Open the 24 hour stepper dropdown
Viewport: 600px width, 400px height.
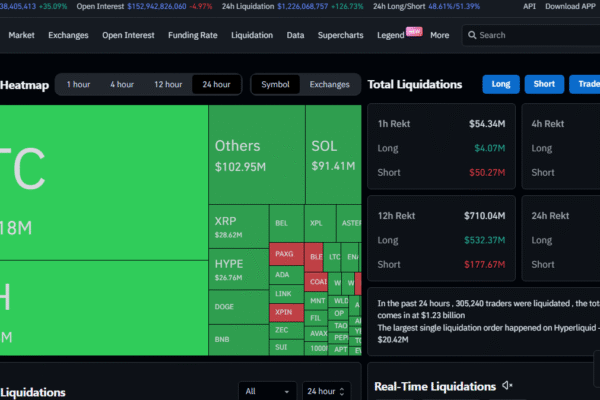point(327,391)
